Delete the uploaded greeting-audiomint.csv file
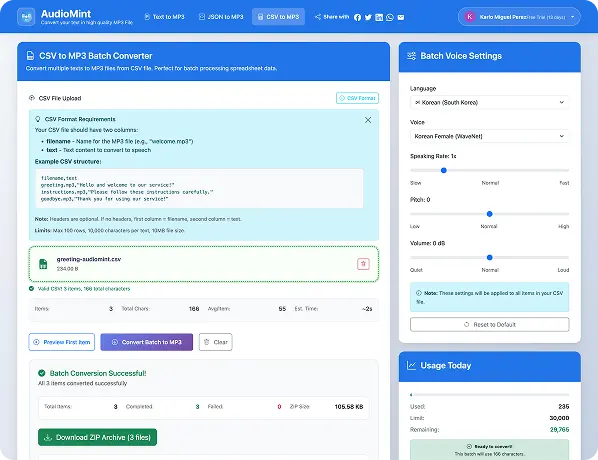The height and width of the screenshot is (460, 598). tap(363, 264)
